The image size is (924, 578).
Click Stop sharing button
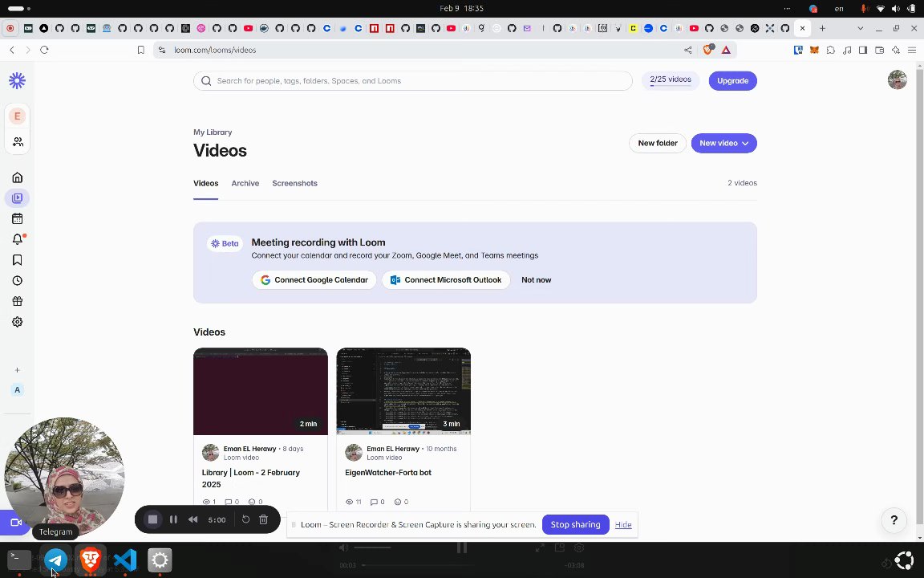pyautogui.click(x=575, y=524)
